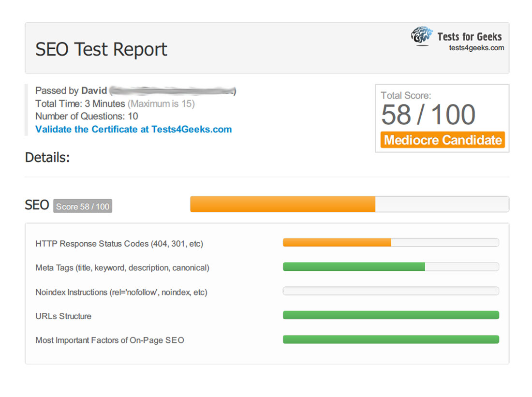
Task: Click the Meta Tags row label
Action: click(x=122, y=267)
